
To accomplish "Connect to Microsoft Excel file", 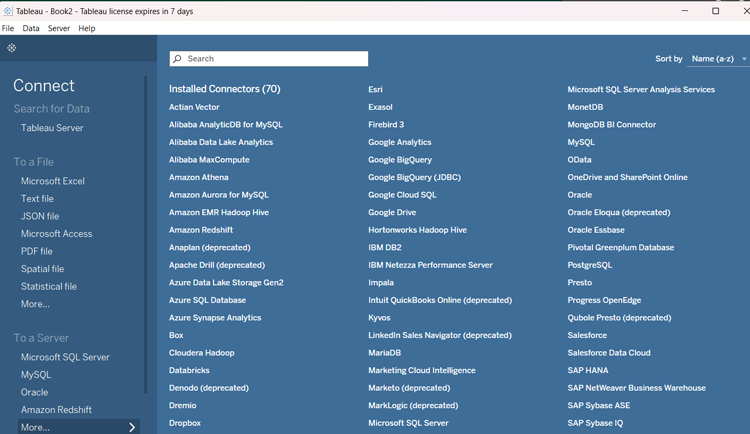I will tap(53, 181).
